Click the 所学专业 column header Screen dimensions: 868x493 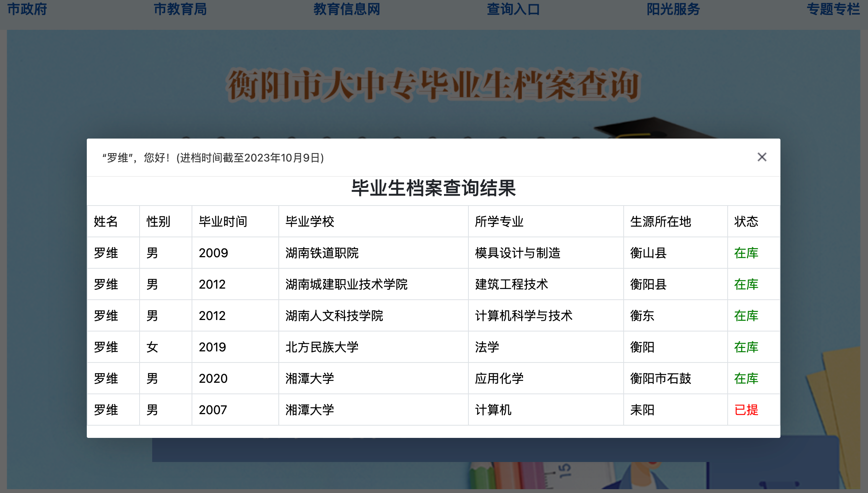tap(499, 222)
